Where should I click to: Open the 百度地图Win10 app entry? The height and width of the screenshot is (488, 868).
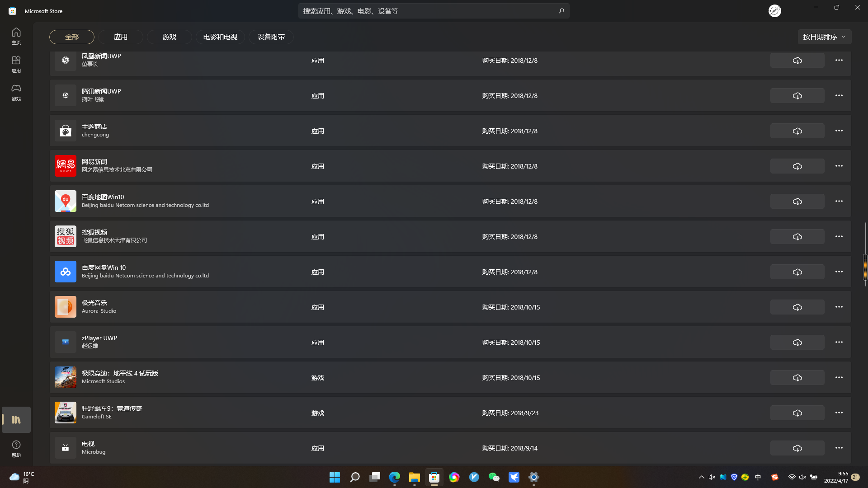(x=103, y=197)
